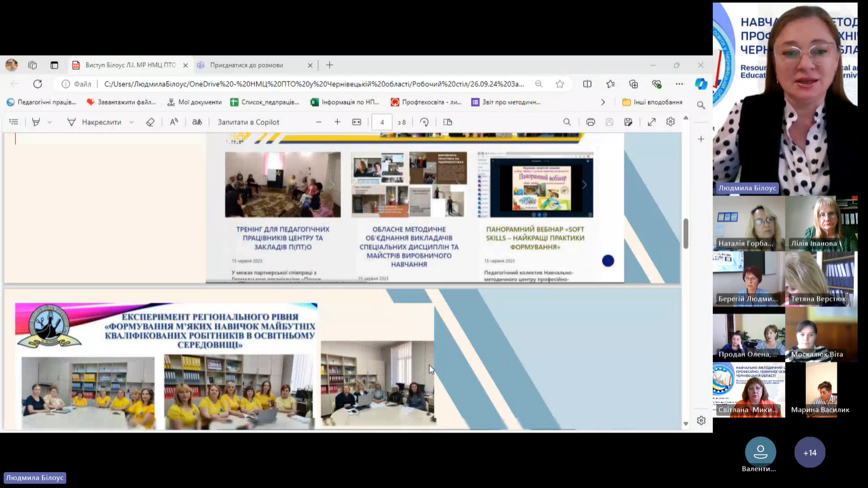Toggle fit to width view
The height and width of the screenshot is (488, 868).
357,122
